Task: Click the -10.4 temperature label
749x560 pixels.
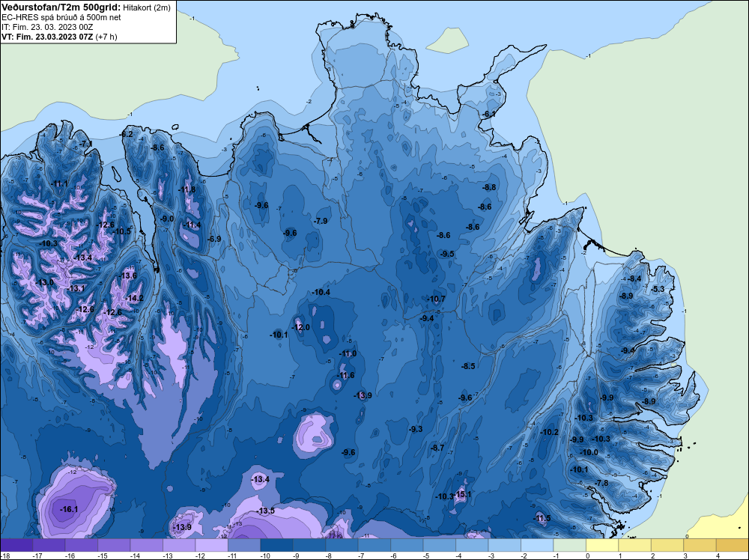Action: click(x=321, y=292)
